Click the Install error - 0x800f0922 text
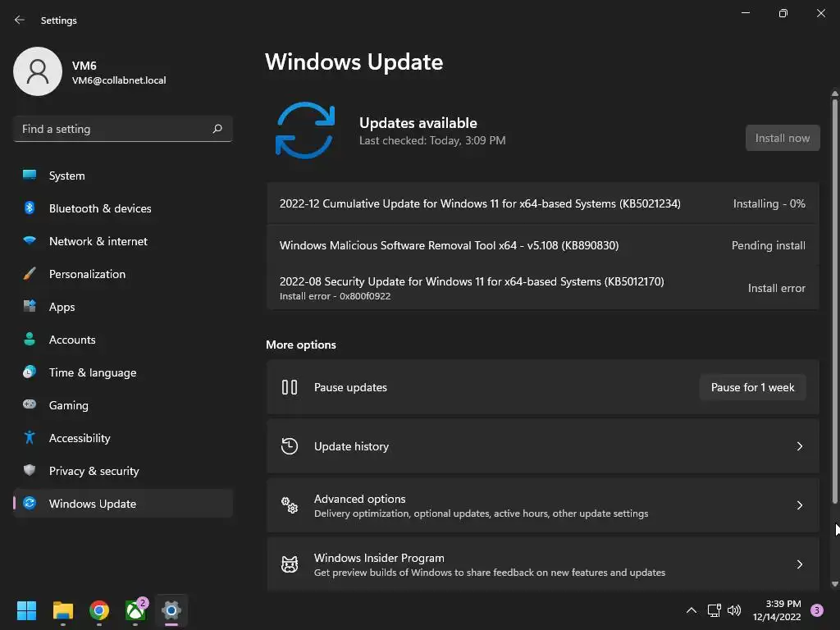Screen dimensions: 840x630 (x=335, y=296)
